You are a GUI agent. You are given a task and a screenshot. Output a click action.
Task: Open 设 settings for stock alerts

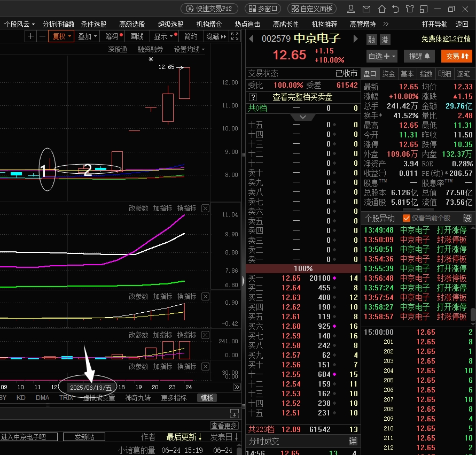tap(467, 218)
